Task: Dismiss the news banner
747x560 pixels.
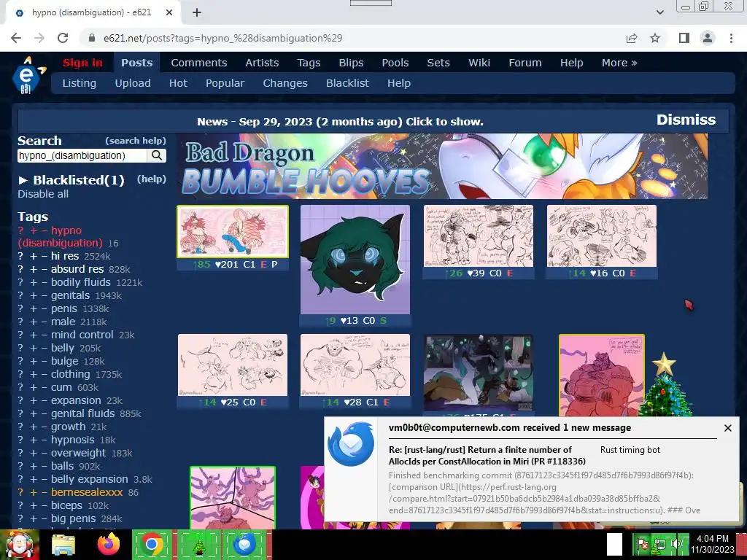Action: tap(686, 120)
